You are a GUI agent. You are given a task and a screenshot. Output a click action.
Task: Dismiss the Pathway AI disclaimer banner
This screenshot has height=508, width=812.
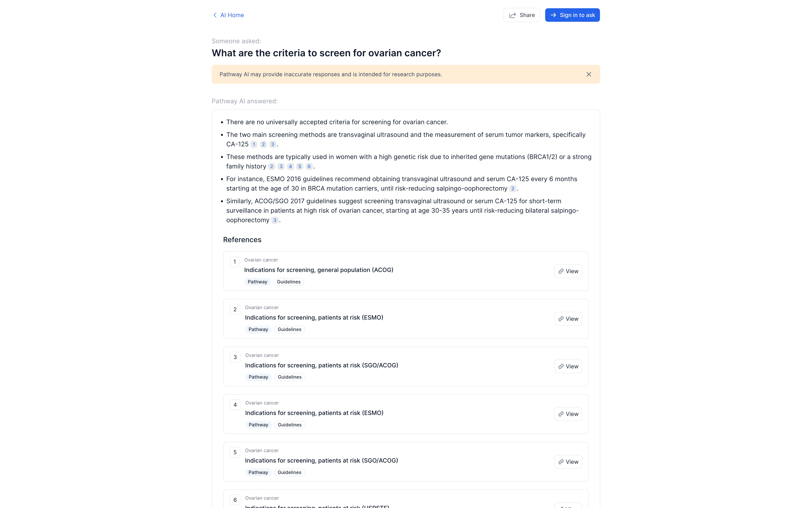point(589,74)
